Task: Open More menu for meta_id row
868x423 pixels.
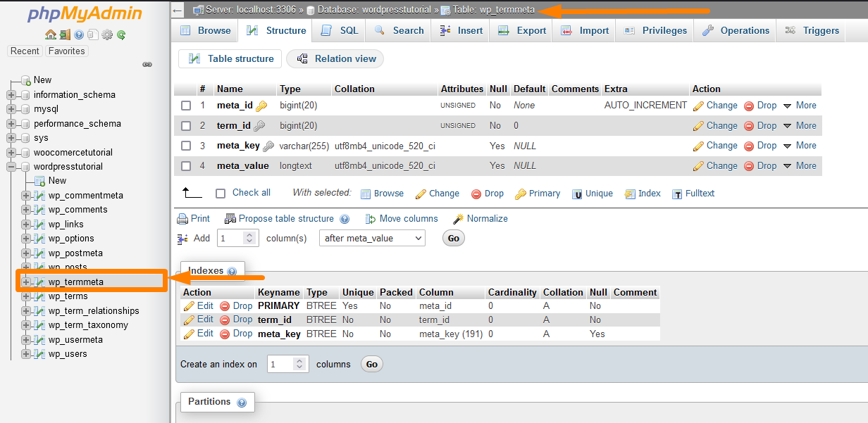Action: 800,106
